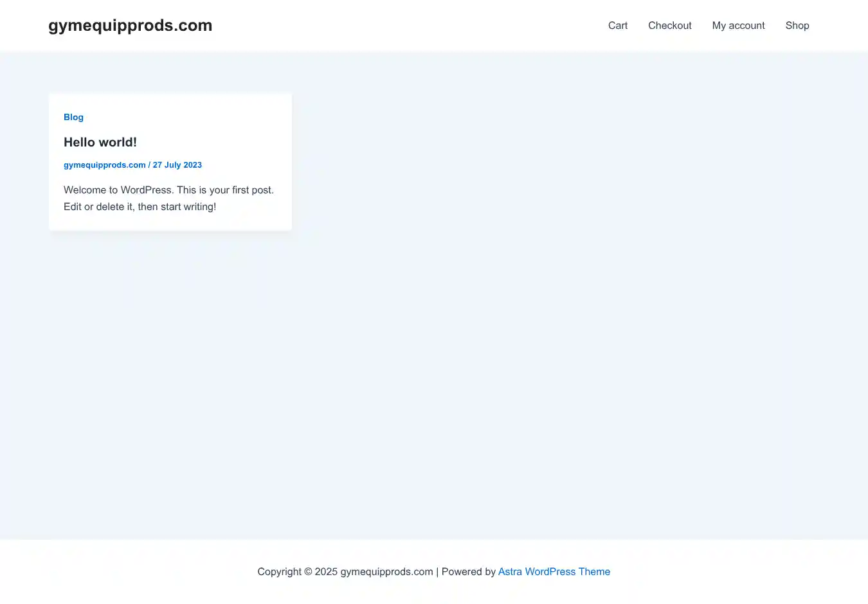Open the Cart page from navigation

click(617, 26)
